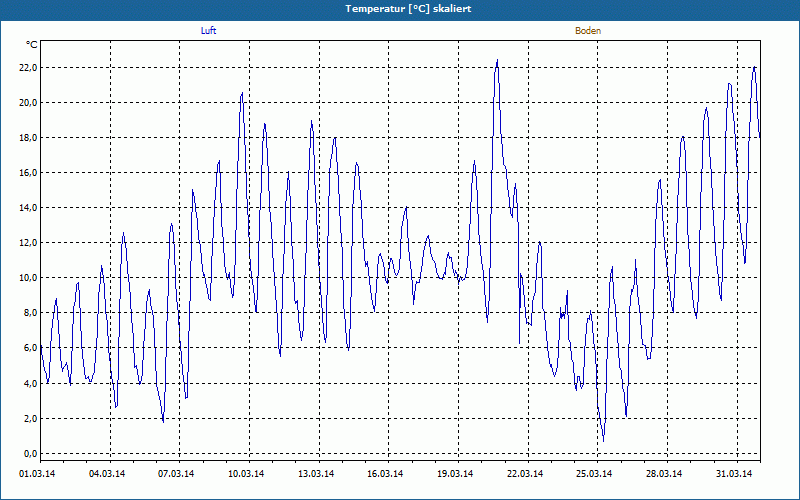Click the 31.03.14 date label
Image resolution: width=800 pixels, height=500 pixels.
[x=734, y=474]
